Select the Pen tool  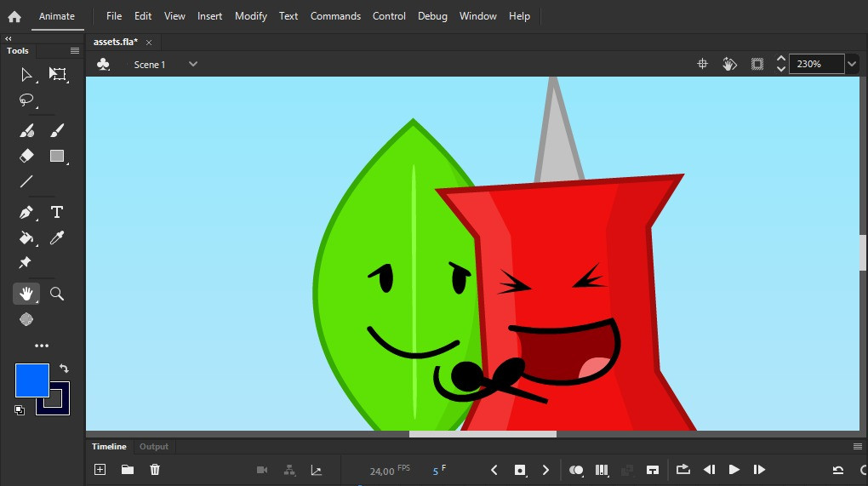[26, 212]
